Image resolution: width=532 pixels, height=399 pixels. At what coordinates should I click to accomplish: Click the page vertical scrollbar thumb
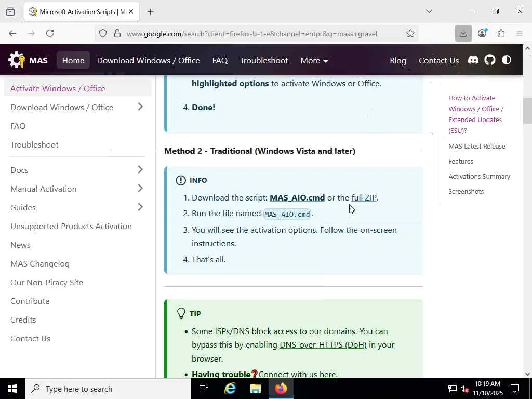527,111
